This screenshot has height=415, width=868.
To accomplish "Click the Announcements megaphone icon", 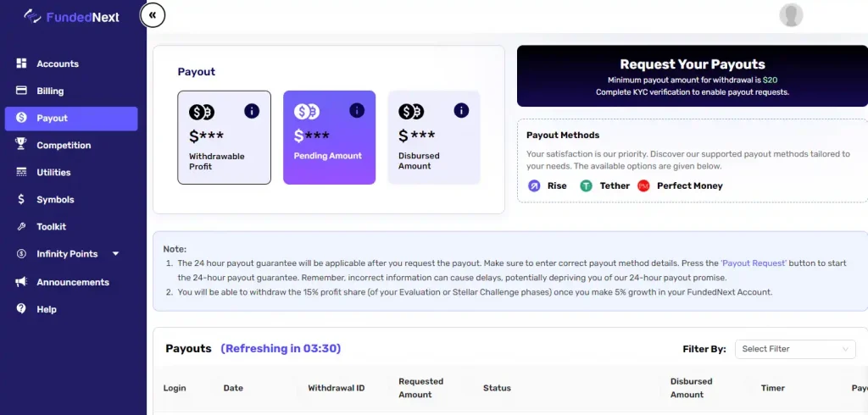I will (21, 282).
